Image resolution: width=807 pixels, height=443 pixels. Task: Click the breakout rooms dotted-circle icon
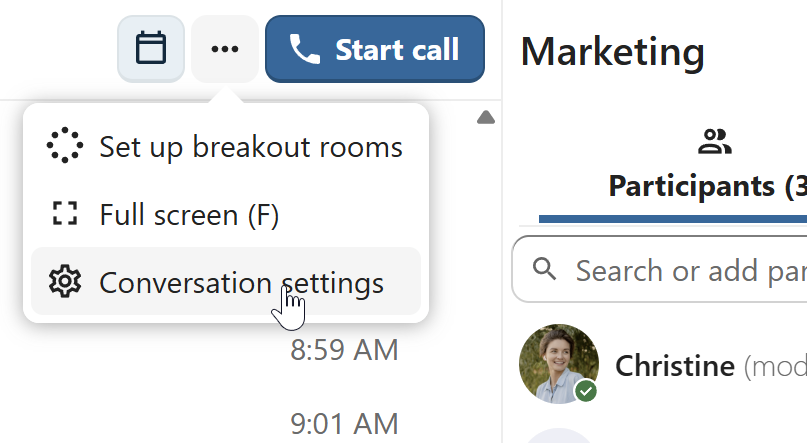65,147
